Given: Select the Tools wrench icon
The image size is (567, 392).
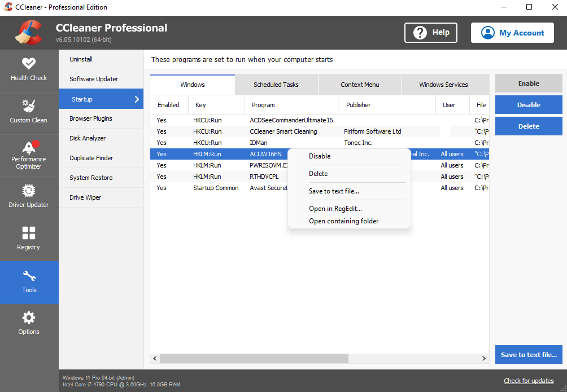Looking at the screenshot, I should click(29, 276).
